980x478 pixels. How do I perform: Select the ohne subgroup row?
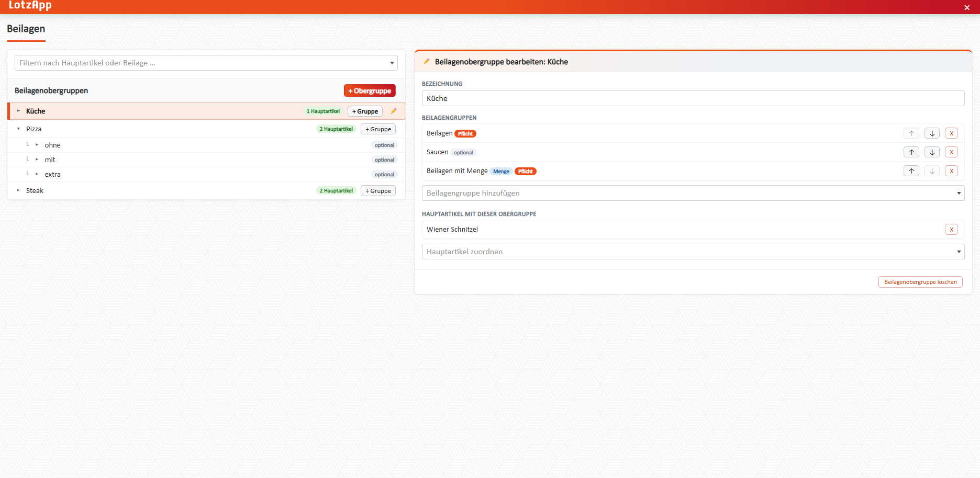pos(206,145)
